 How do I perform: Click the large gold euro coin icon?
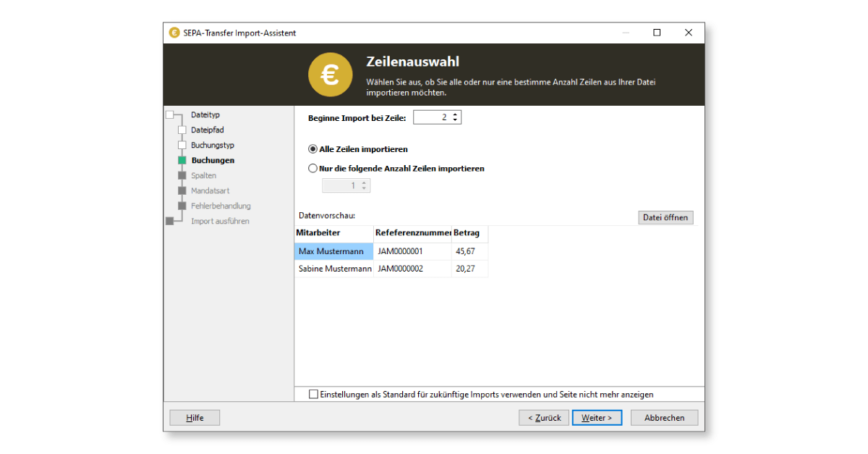pyautogui.click(x=330, y=75)
